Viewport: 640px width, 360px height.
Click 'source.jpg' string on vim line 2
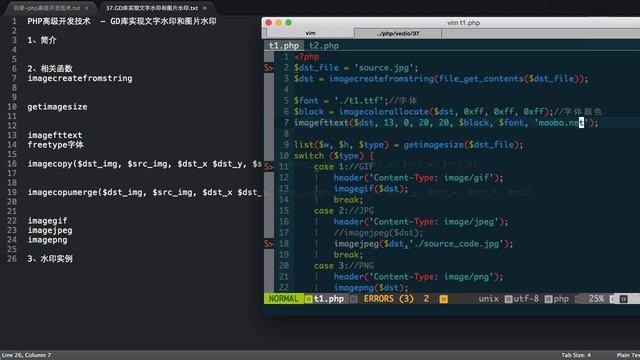coord(384,68)
